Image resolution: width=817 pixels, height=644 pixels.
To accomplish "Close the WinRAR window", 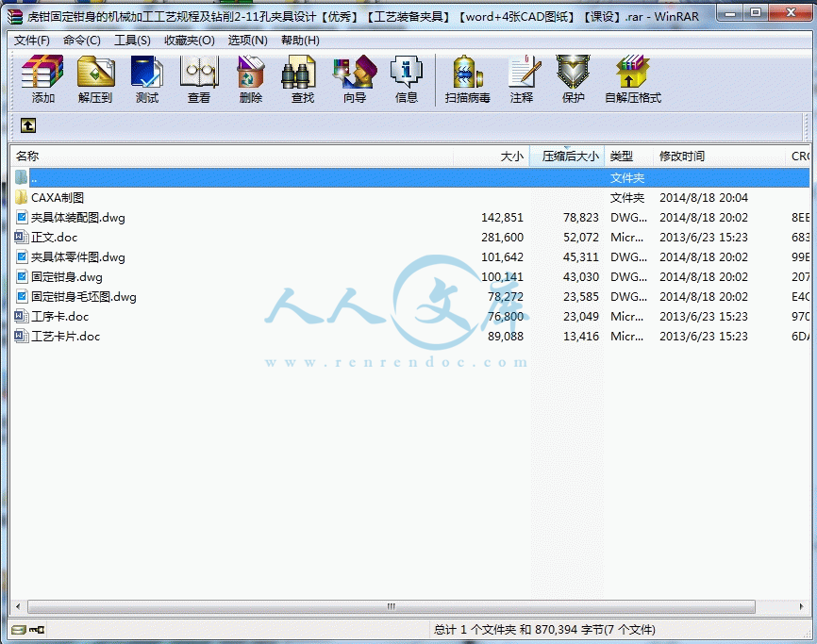I will click(790, 12).
